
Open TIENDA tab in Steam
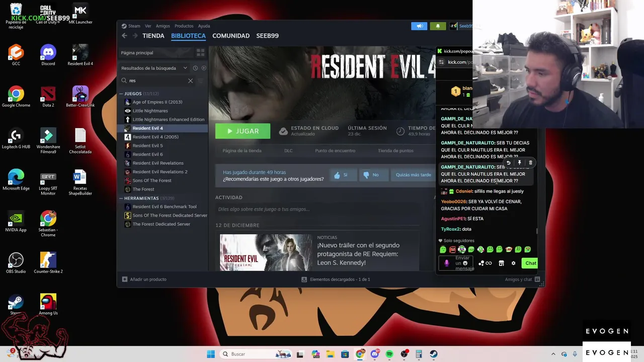point(153,36)
